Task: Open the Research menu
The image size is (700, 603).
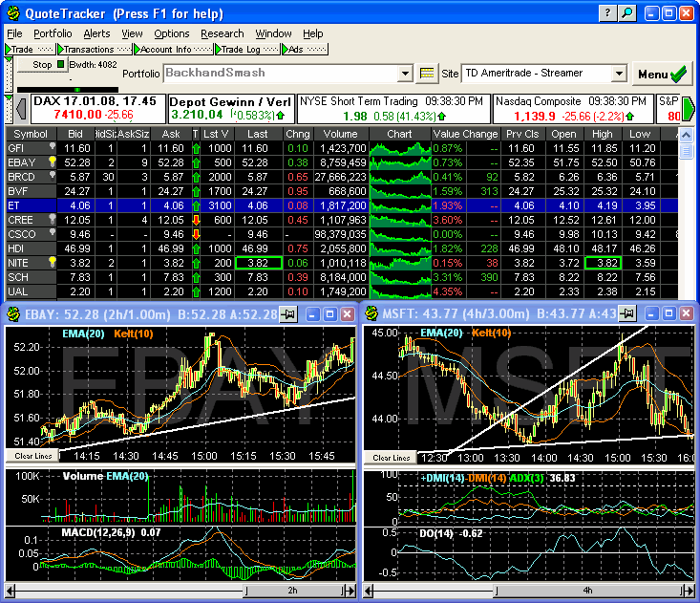Action: (223, 33)
